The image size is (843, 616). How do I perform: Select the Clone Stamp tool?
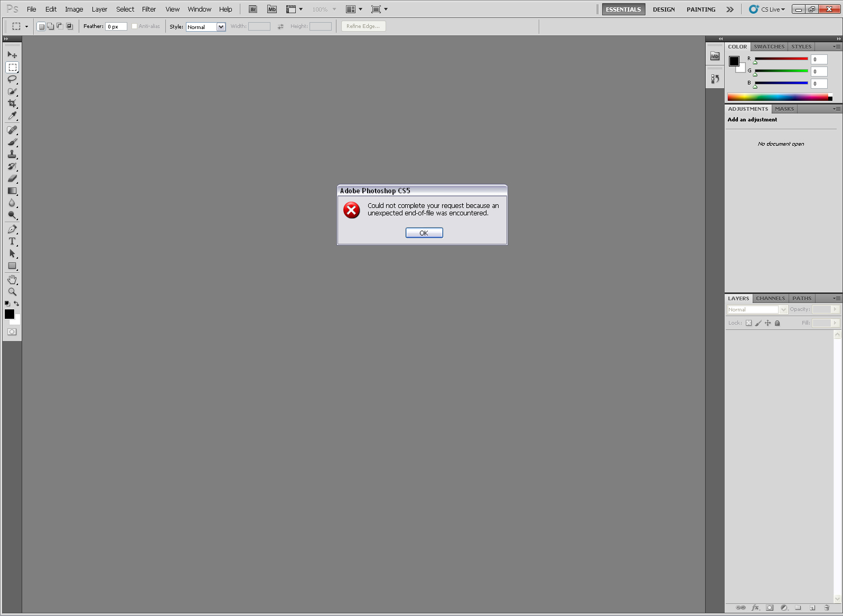(12, 154)
